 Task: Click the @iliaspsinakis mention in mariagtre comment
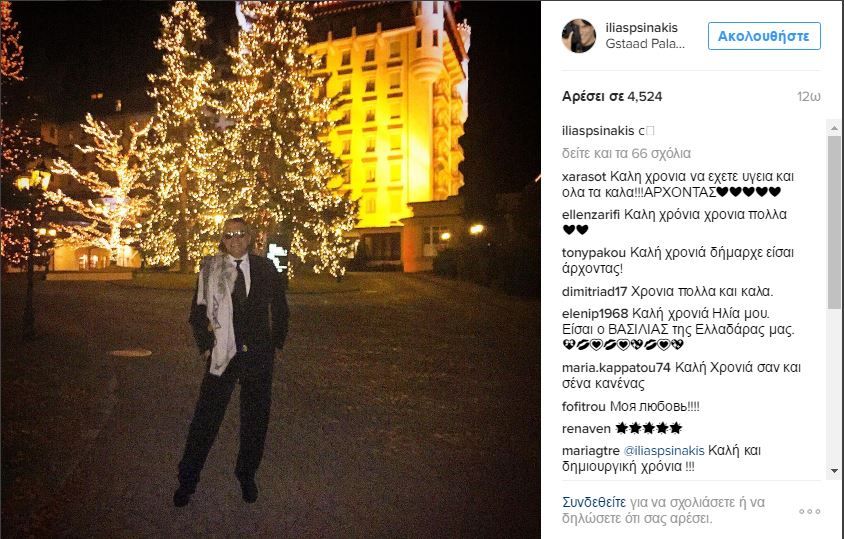[x=664, y=451]
